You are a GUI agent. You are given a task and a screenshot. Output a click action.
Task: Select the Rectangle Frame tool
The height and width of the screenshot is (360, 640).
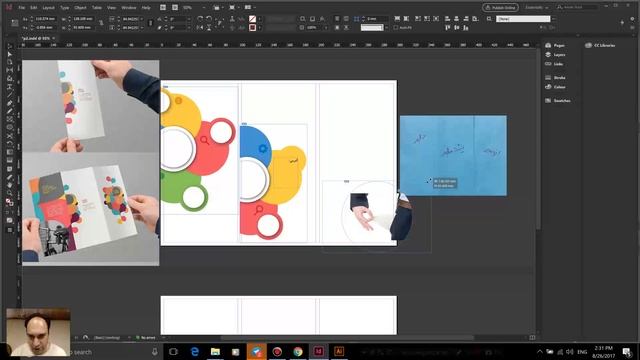pos(10,119)
